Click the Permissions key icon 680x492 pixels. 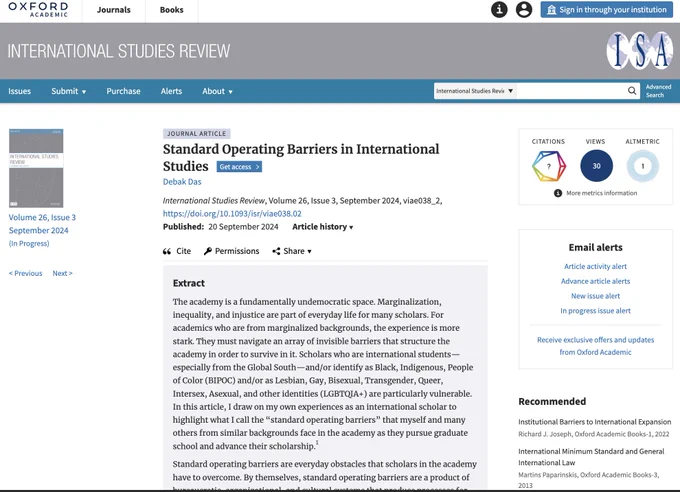pyautogui.click(x=208, y=251)
